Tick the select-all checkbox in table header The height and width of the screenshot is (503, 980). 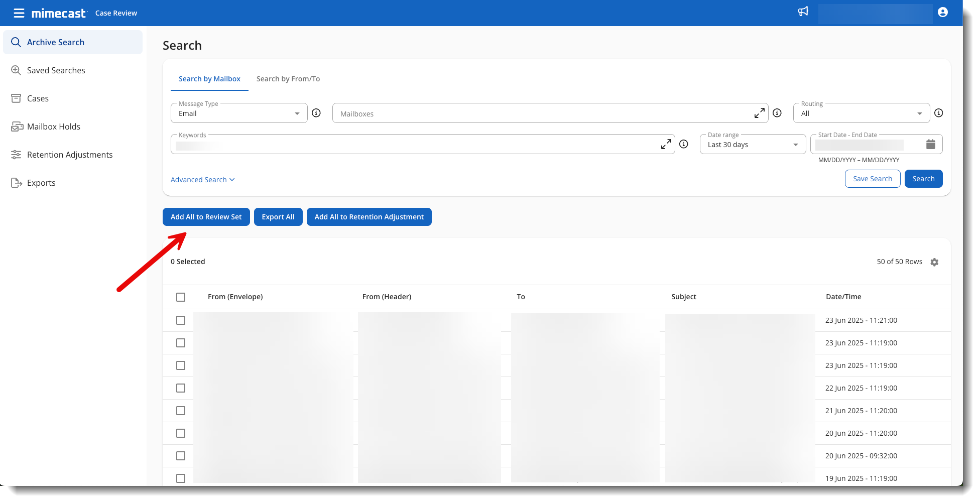(181, 297)
